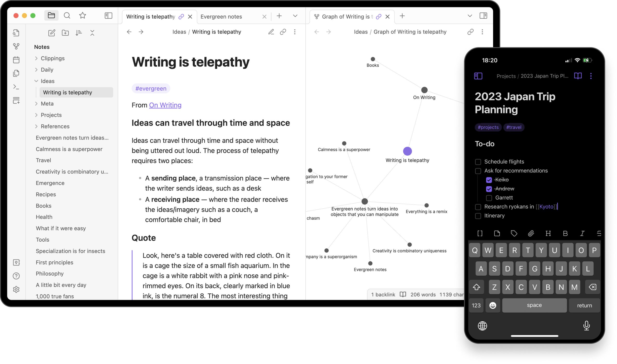The height and width of the screenshot is (364, 617).
Task: Toggle checkbox for Schedule flights
Action: pos(478,162)
